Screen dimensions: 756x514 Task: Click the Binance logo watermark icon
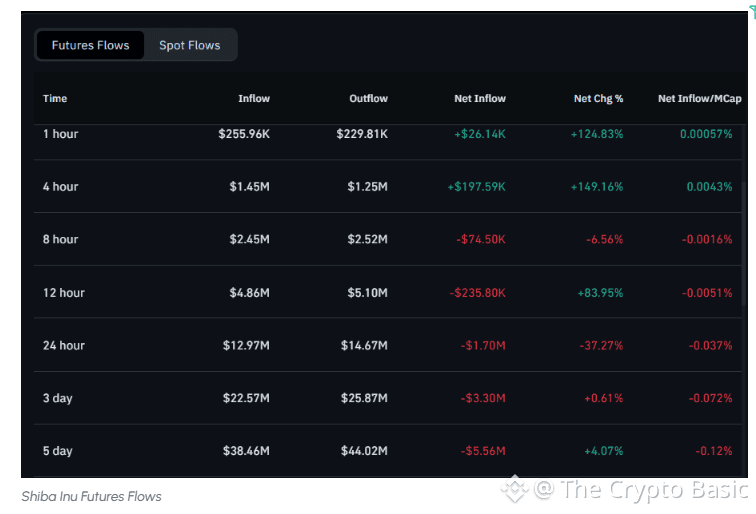(515, 489)
